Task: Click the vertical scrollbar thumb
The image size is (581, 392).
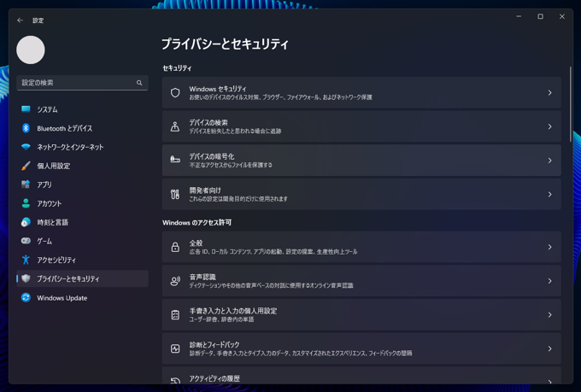Action: coord(570,104)
